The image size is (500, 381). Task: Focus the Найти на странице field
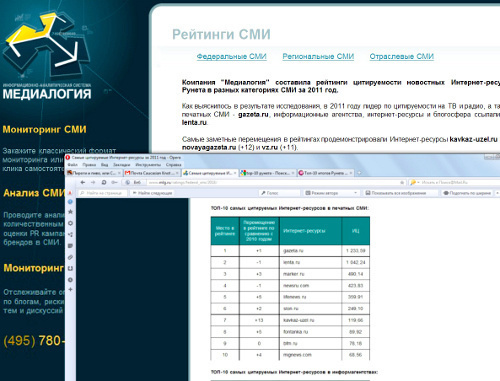103,193
